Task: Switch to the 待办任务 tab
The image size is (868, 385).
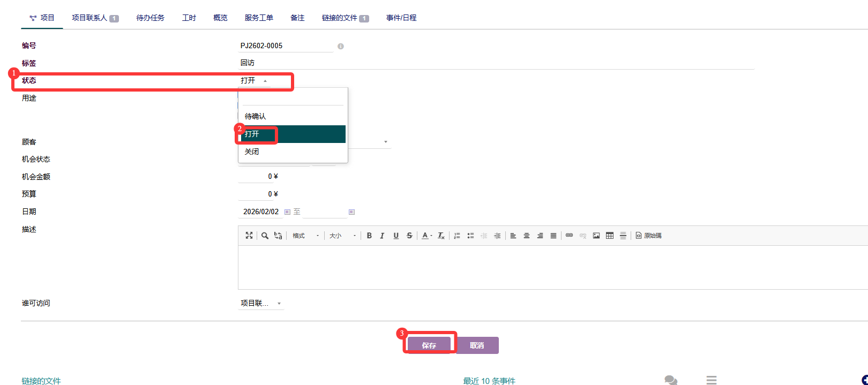Action: pyautogui.click(x=150, y=18)
